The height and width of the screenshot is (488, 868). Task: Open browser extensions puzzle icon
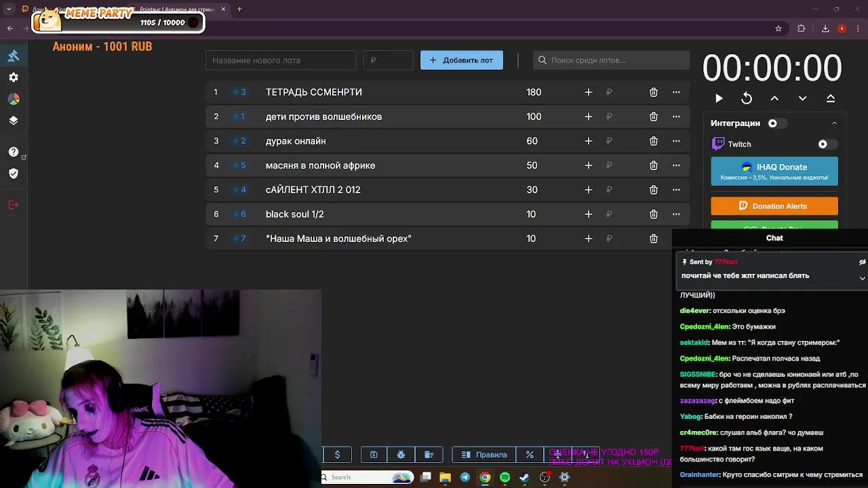(802, 28)
